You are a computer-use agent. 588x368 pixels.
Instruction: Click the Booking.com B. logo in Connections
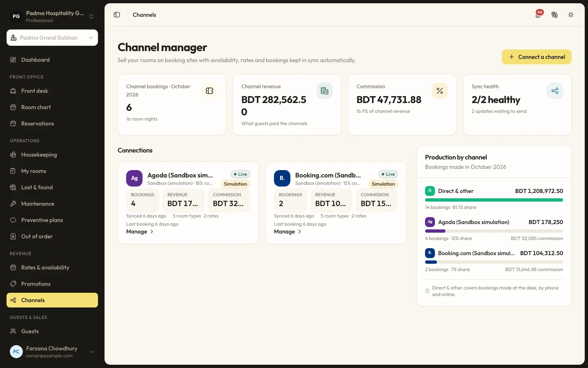click(x=282, y=178)
